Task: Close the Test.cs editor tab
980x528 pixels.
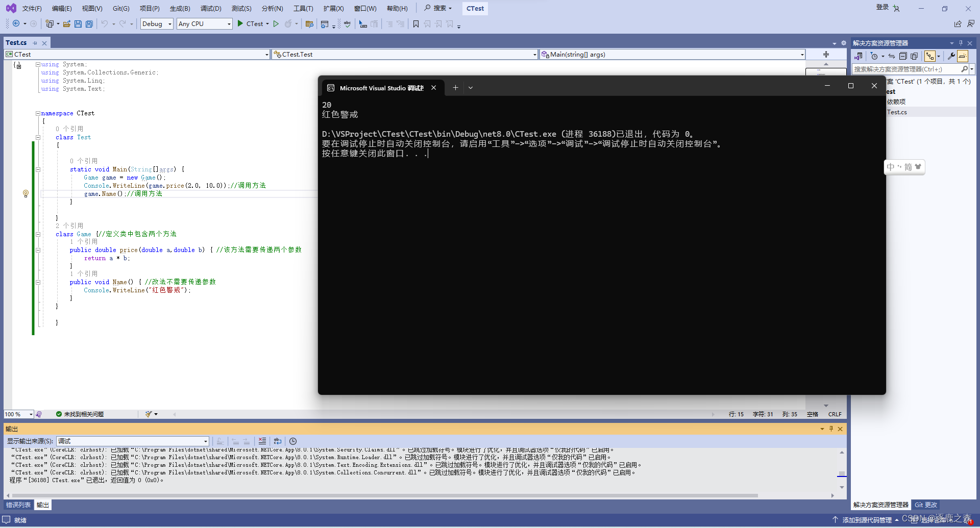Action: click(44, 43)
